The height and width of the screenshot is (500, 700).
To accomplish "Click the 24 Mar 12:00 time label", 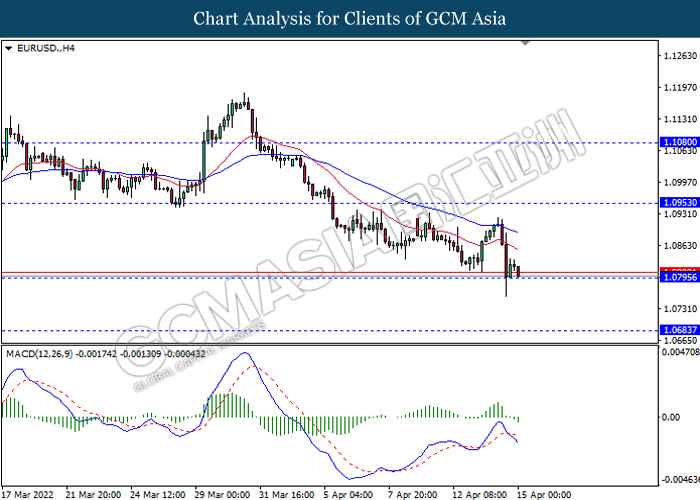I will click(x=158, y=495).
